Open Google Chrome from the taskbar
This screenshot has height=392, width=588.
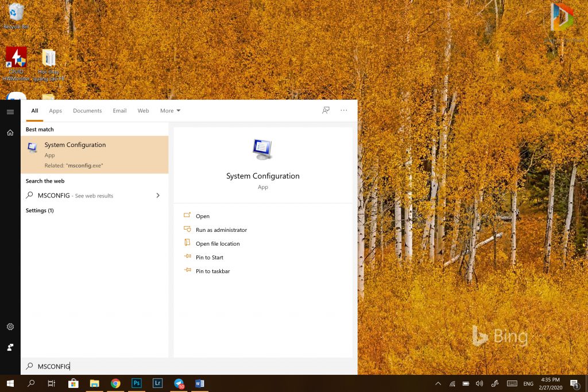115,383
